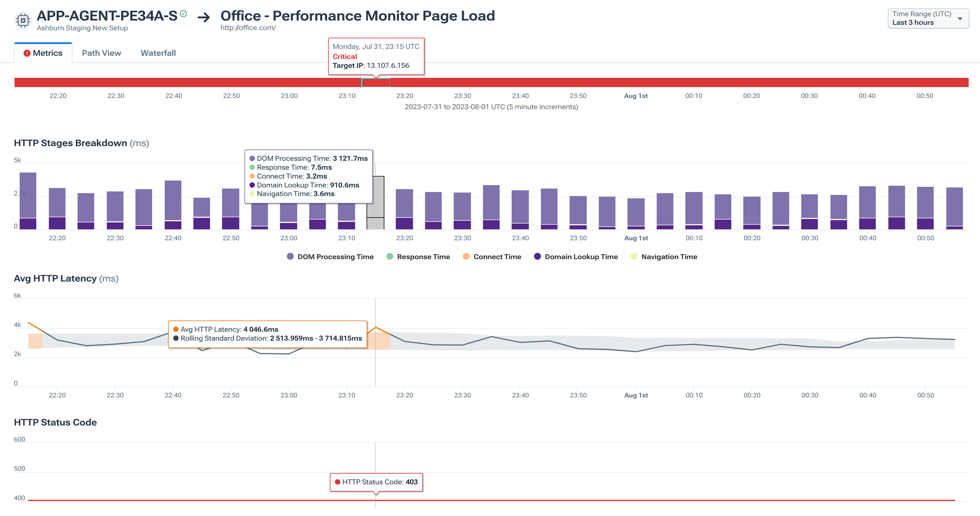Viewport: 980px width, 516px height.
Task: Click the orange dot in the Avg HTTP Latency tooltip
Action: 176,329
